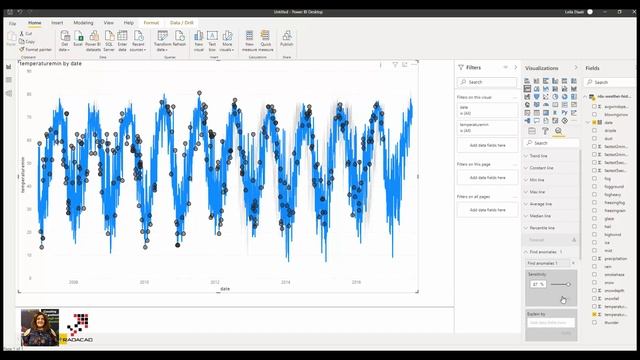Collapse the Visualizations pane chevron
The height and width of the screenshot is (360, 640).
pyautogui.click(x=576, y=67)
